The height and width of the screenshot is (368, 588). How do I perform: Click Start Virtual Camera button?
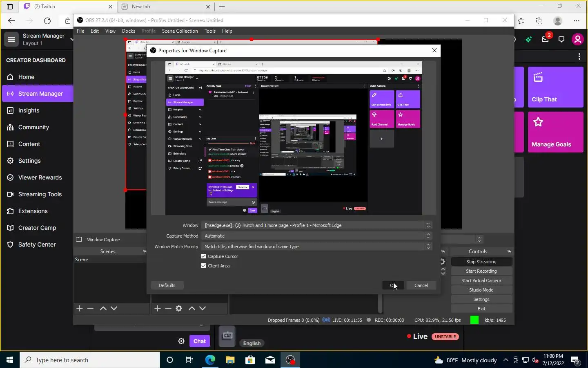(x=481, y=280)
